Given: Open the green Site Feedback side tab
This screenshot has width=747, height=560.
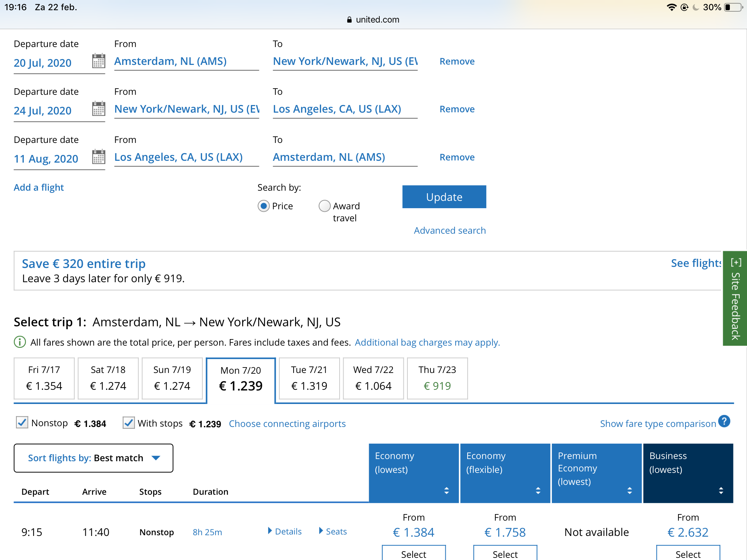Looking at the screenshot, I should (x=735, y=298).
